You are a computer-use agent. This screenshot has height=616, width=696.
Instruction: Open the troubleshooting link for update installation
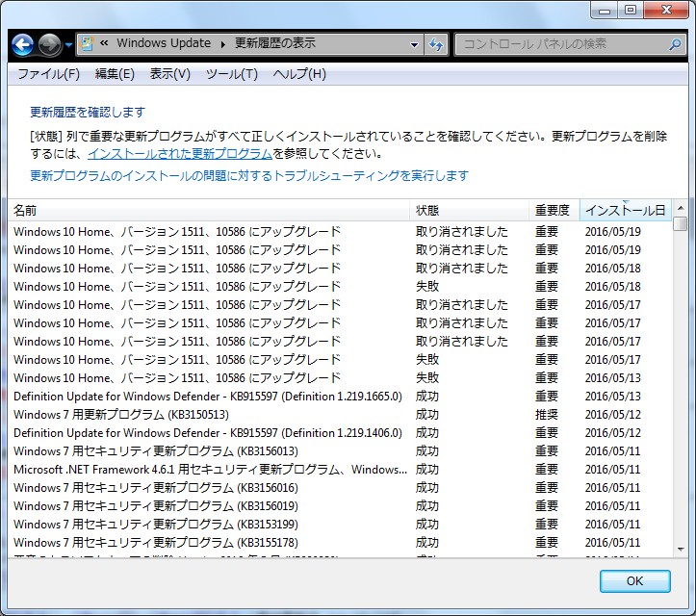(249, 176)
